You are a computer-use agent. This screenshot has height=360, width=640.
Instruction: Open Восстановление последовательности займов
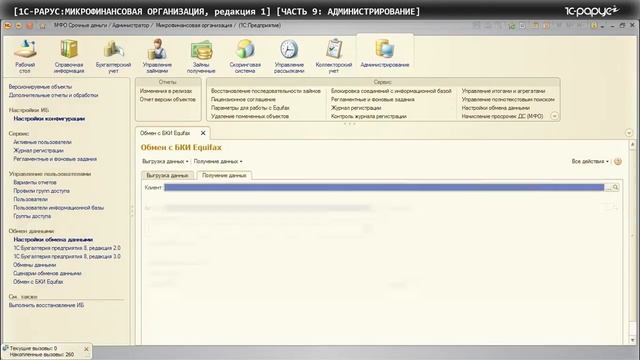(266, 91)
